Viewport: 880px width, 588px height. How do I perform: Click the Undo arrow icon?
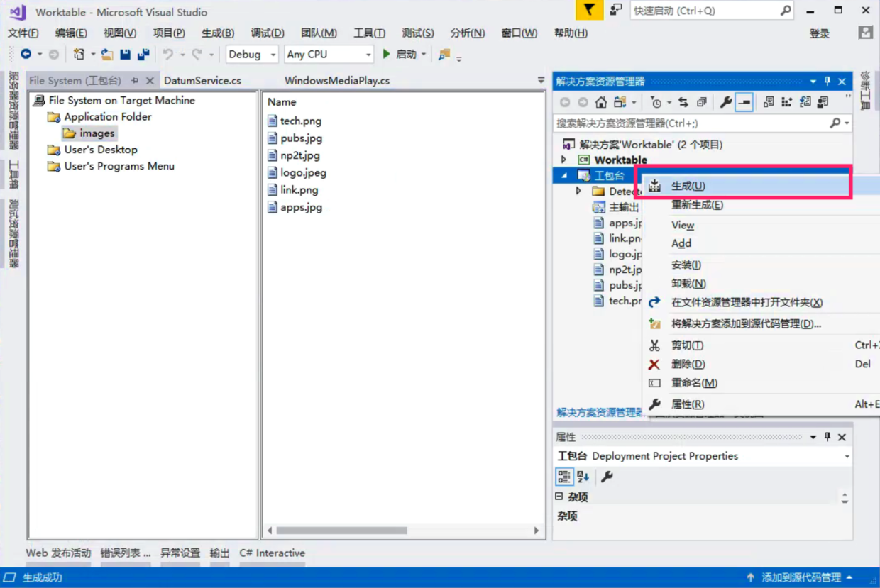click(167, 54)
